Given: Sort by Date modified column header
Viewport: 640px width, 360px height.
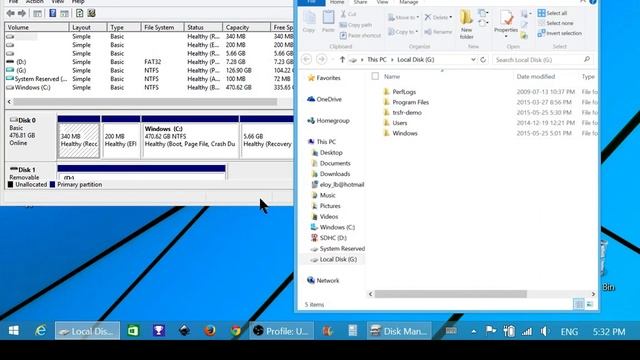Looking at the screenshot, I should [x=536, y=76].
